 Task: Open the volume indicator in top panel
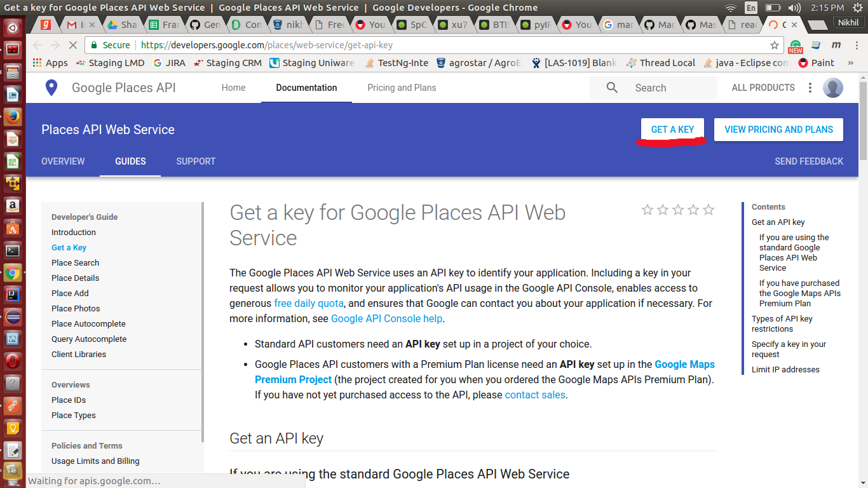click(x=794, y=8)
